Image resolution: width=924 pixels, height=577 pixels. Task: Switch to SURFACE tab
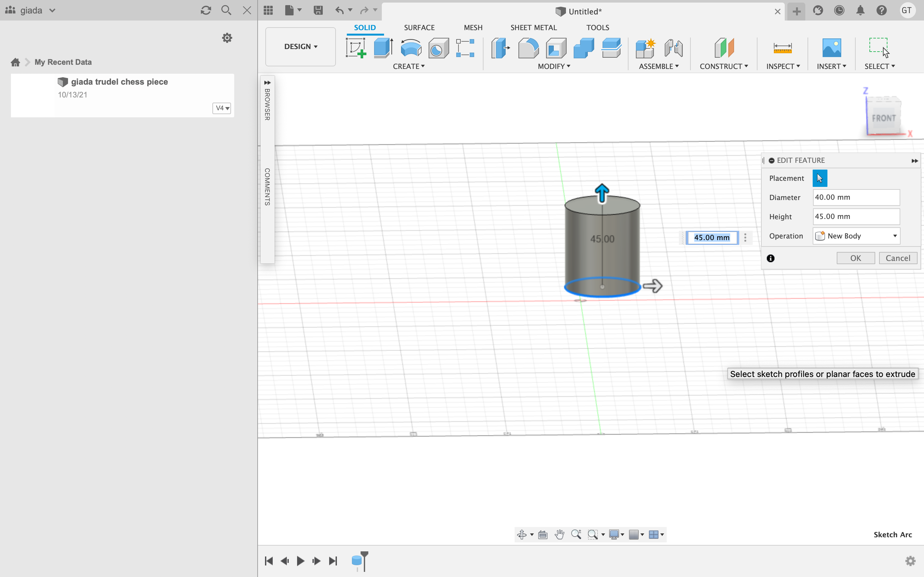tap(418, 27)
